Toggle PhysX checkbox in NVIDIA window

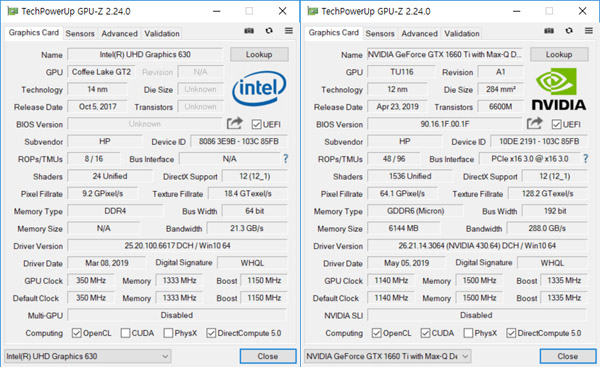[x=468, y=333]
